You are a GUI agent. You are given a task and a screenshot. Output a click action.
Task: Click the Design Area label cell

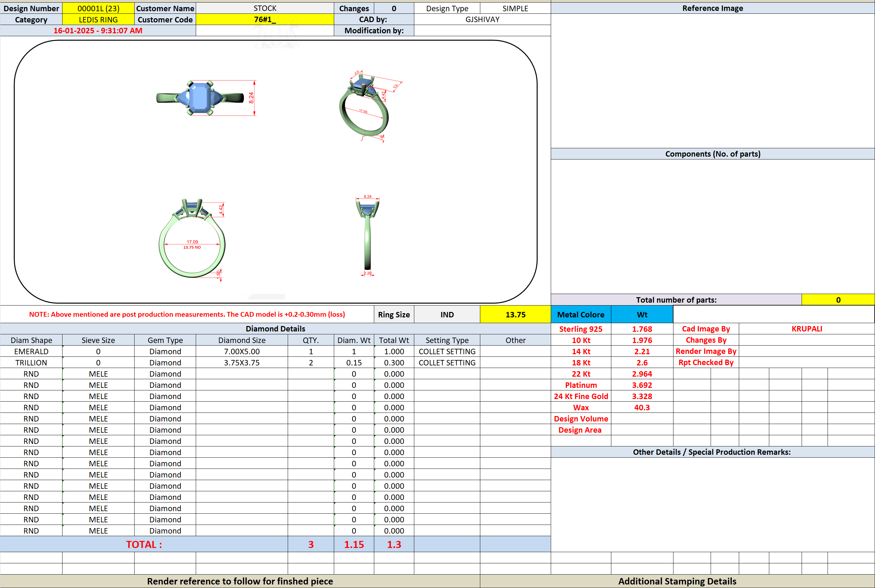tap(581, 430)
